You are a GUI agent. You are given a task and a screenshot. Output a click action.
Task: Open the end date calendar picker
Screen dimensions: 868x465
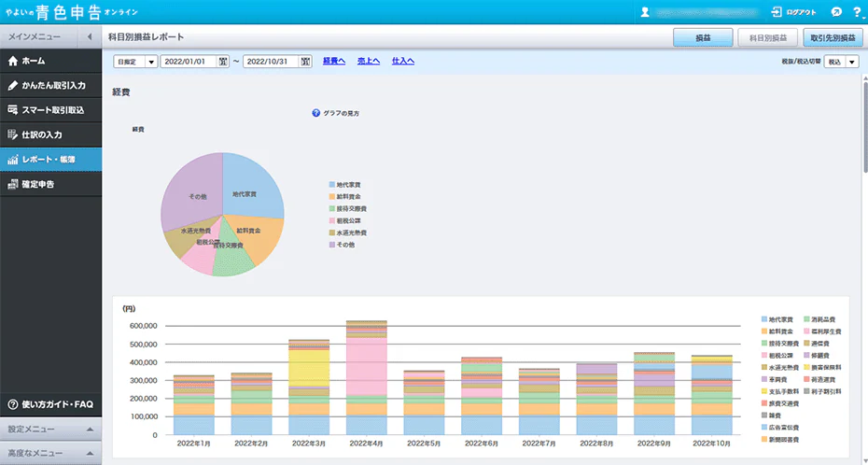305,62
